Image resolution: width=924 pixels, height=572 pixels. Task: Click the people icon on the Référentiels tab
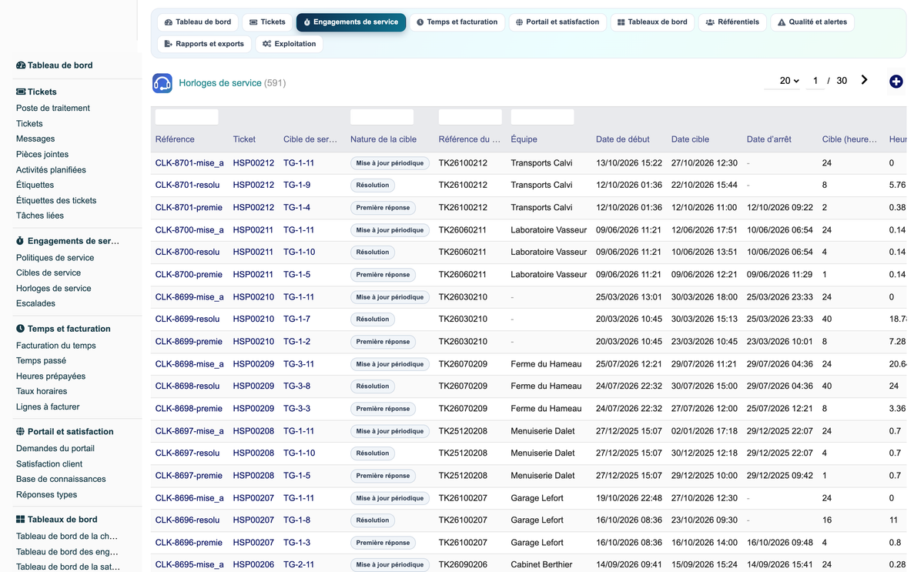click(710, 22)
